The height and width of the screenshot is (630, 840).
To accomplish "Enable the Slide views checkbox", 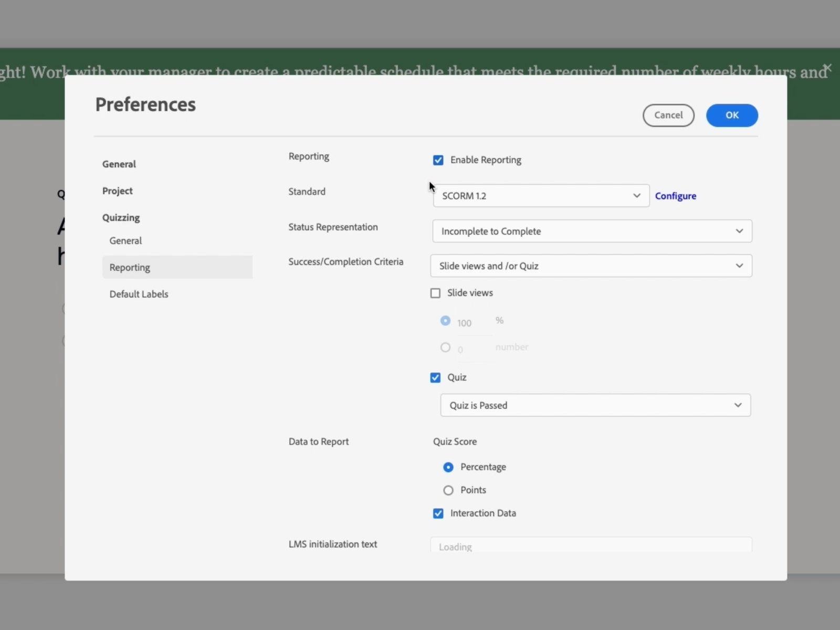I will [x=435, y=293].
